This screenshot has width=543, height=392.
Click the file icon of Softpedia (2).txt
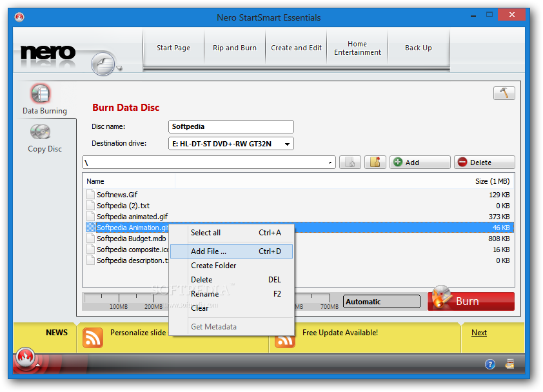(x=91, y=206)
